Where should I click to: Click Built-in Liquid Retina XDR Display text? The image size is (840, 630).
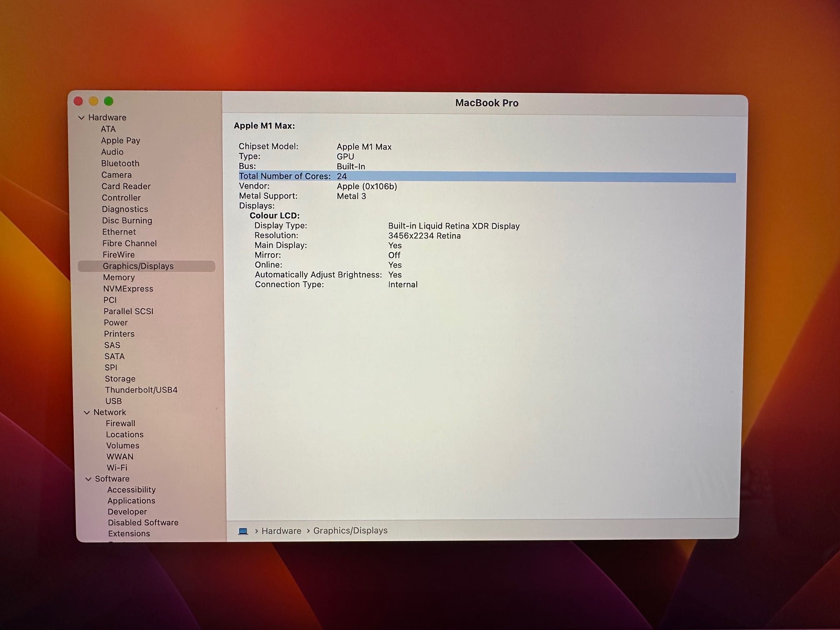point(454,226)
